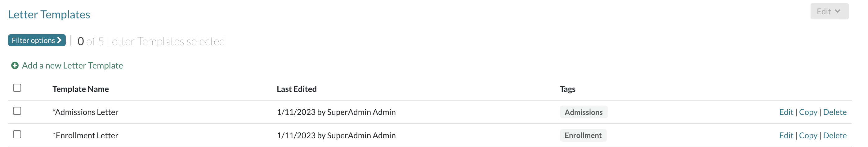Select the Enrollment Letter row checkbox

point(17,135)
